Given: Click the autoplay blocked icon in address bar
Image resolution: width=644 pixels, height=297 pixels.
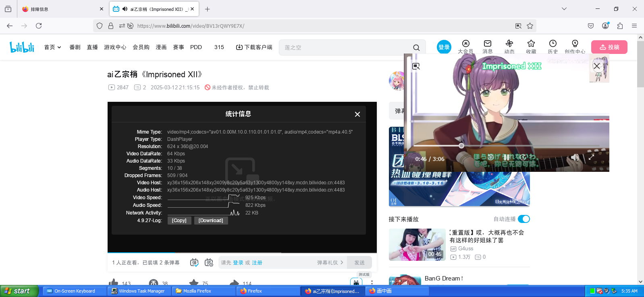Looking at the screenshot, I should 130,26.
